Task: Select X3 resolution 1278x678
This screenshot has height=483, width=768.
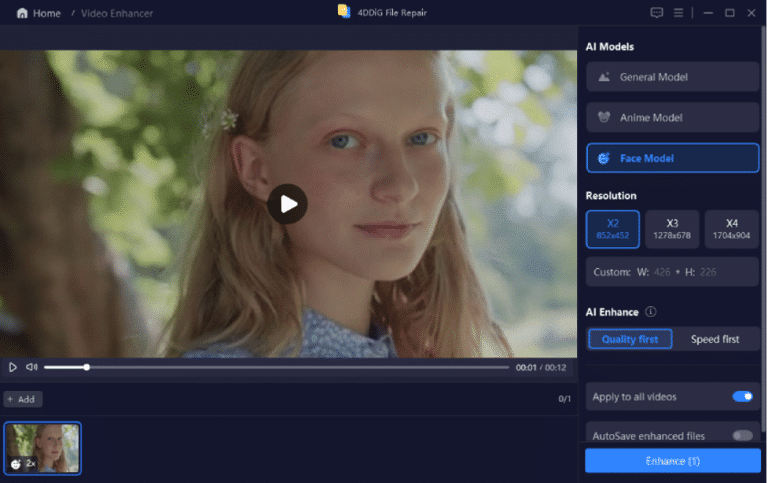Action: 672,229
